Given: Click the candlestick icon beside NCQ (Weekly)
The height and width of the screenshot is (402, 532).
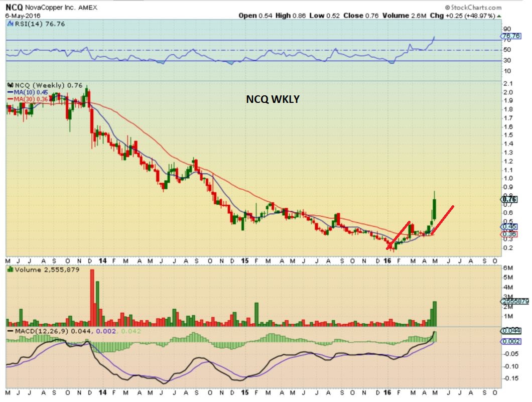Looking at the screenshot, I should tap(10, 85).
